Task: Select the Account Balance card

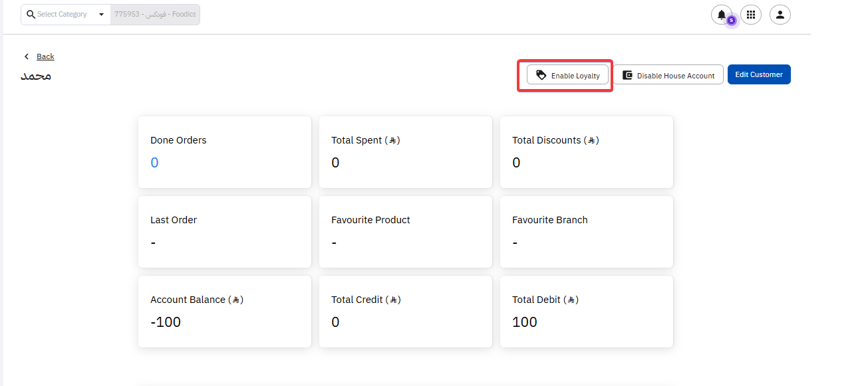Action: [224, 312]
